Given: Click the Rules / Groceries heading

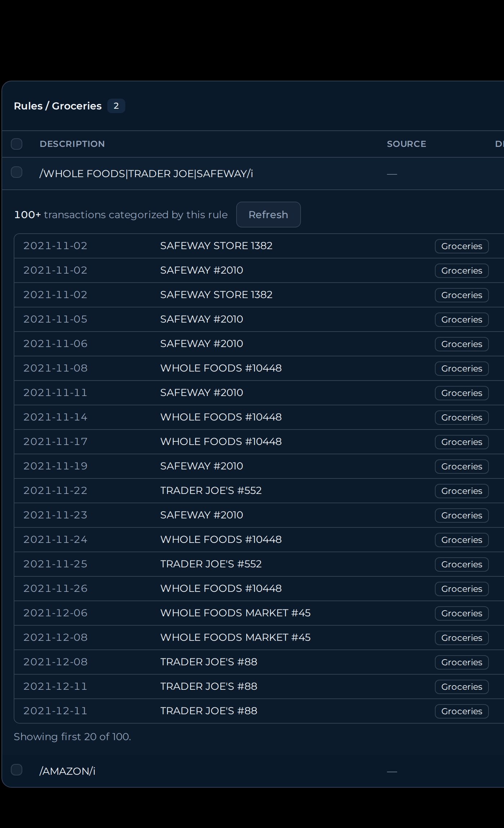Looking at the screenshot, I should click(x=58, y=106).
